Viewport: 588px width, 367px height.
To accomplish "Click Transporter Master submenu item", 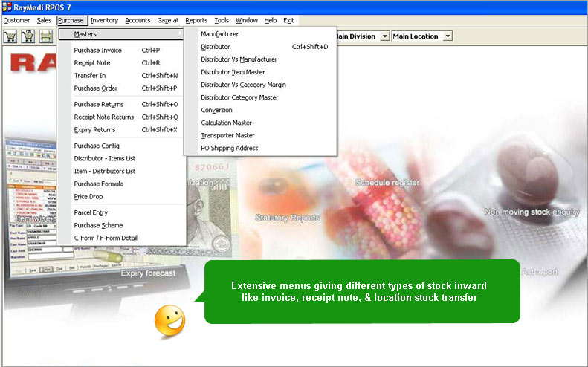I will [227, 135].
